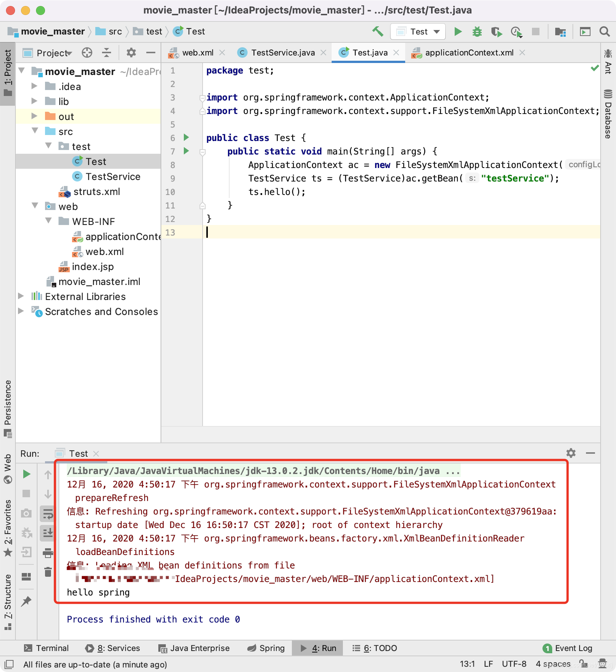Viewport: 616px width, 672px height.
Task: Fold the import block at line 3
Action: click(203, 98)
